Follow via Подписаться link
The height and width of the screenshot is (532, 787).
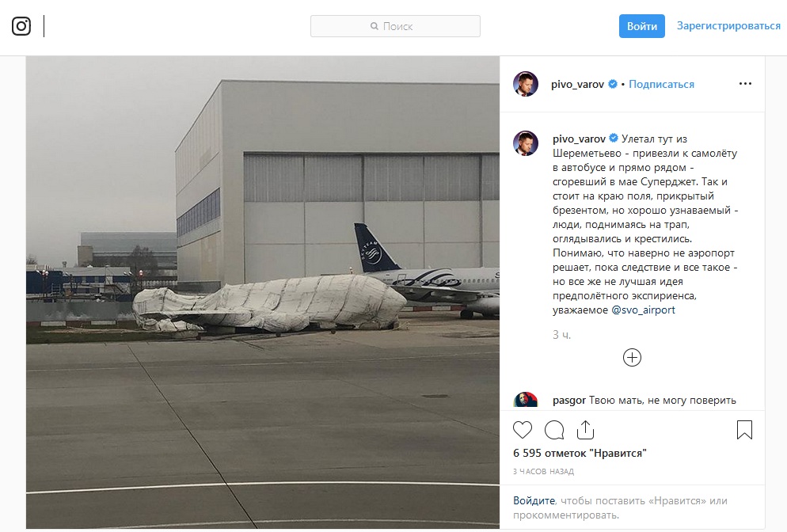(x=661, y=84)
